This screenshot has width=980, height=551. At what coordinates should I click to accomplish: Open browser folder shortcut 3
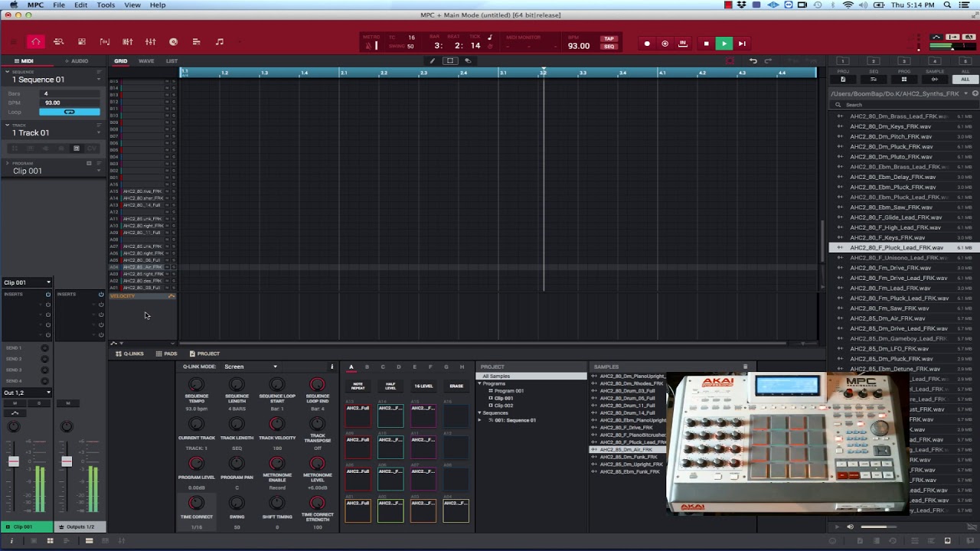(x=904, y=61)
